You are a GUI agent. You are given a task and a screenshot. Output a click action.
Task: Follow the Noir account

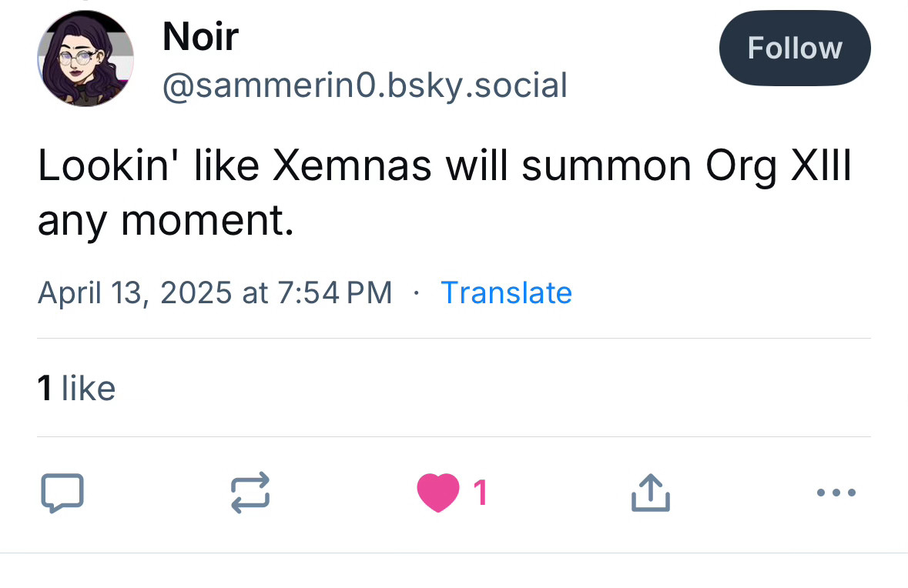[x=795, y=48]
